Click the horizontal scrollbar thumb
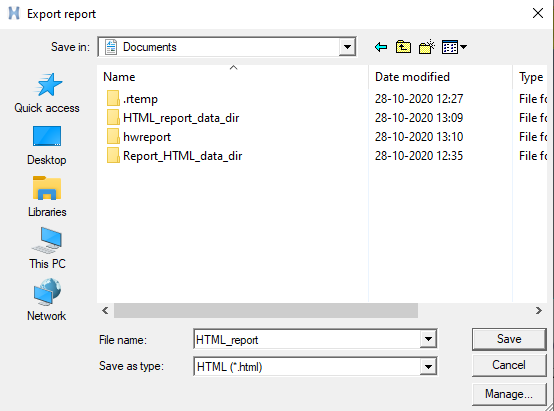554x411 pixels. [x=266, y=311]
